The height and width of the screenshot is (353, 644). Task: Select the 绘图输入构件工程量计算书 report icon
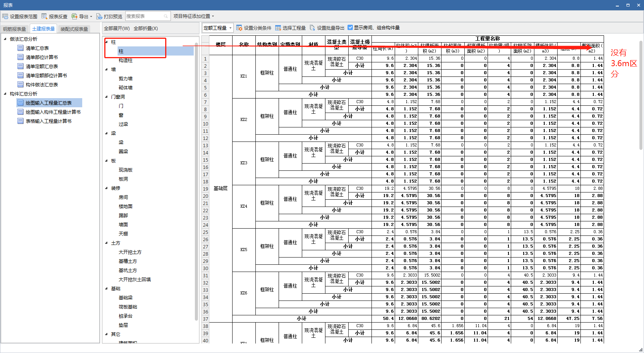click(x=21, y=112)
